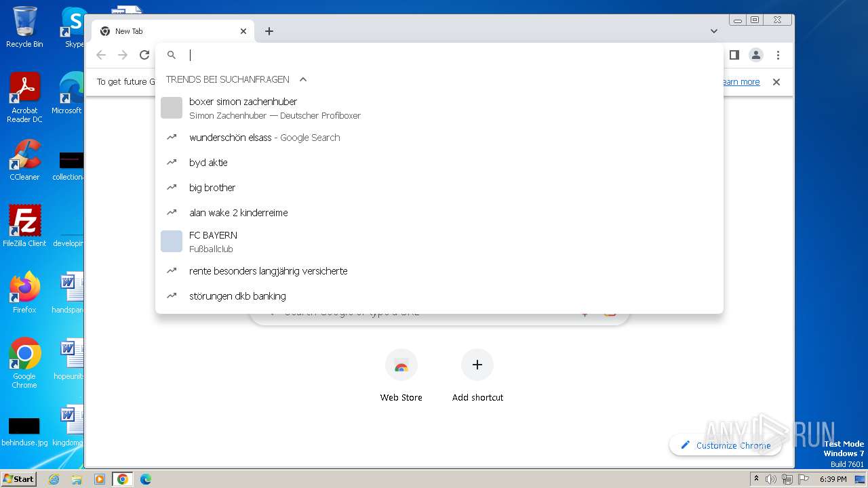The width and height of the screenshot is (868, 488).
Task: Open the Chrome profile avatar
Action: (x=756, y=55)
